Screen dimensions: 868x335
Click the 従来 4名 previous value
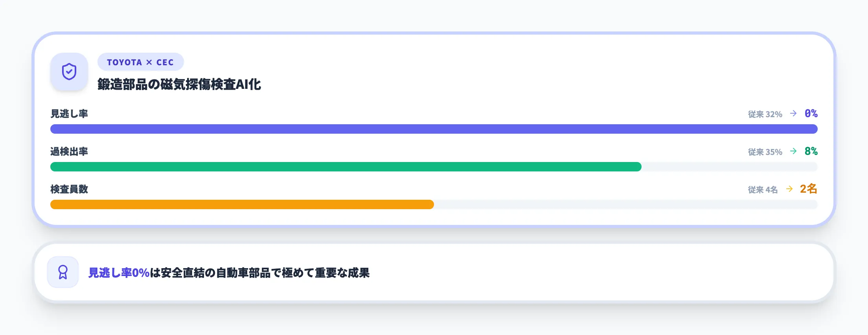(763, 190)
